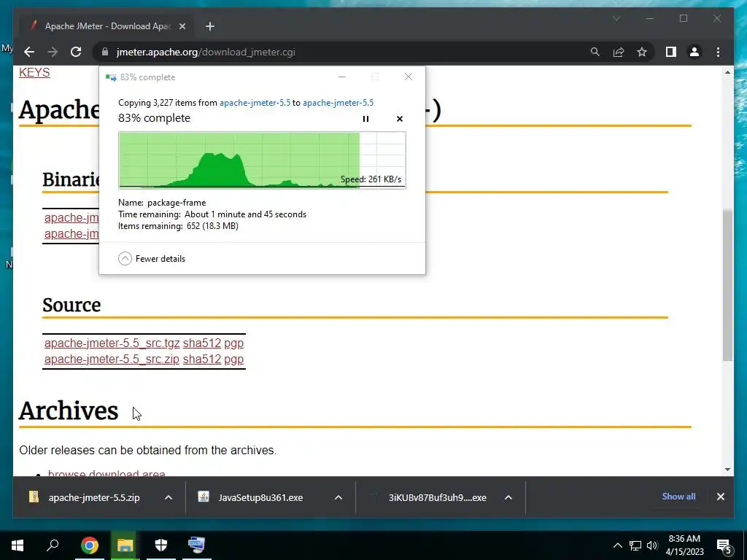Maximize the Chrome window
The height and width of the screenshot is (560, 747).
click(x=684, y=18)
